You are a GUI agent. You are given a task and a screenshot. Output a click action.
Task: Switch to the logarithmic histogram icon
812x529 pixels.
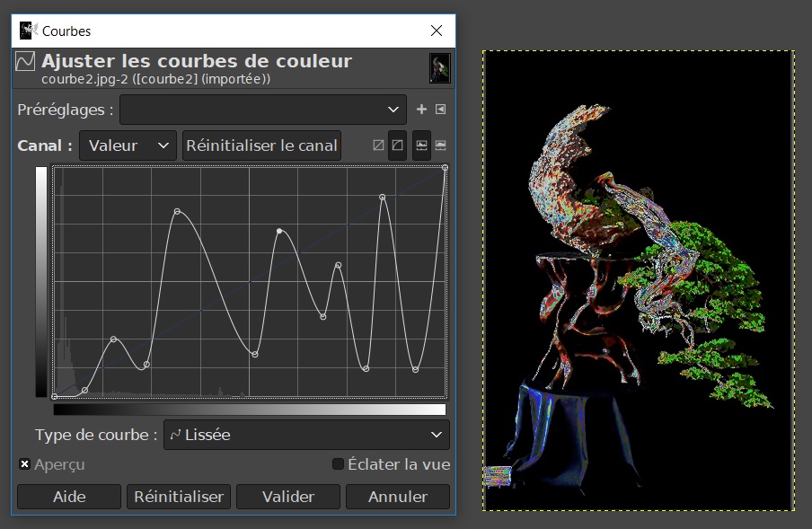pyautogui.click(x=441, y=145)
